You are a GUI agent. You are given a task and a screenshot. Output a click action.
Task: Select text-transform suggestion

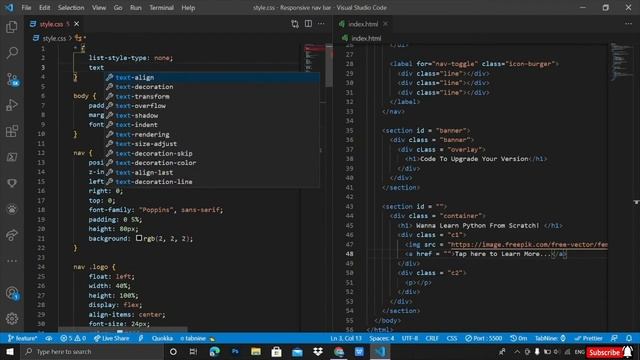(x=212, y=96)
